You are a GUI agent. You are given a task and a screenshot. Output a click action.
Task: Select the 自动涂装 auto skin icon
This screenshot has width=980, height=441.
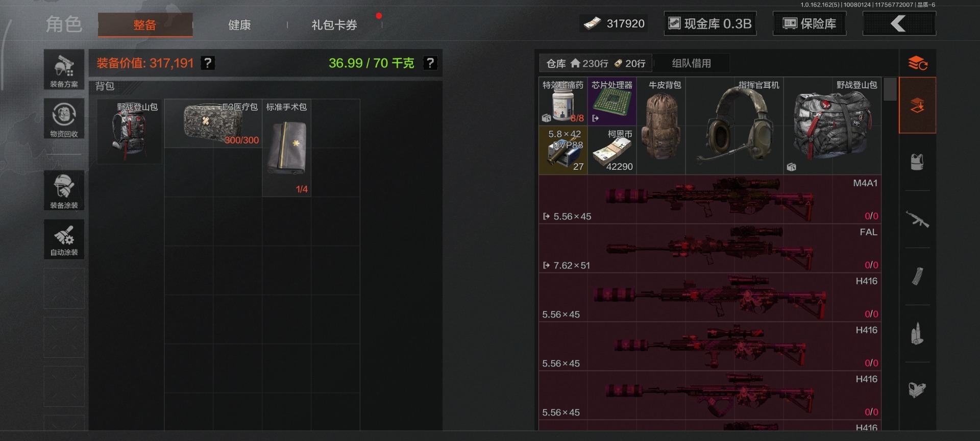pyautogui.click(x=64, y=239)
